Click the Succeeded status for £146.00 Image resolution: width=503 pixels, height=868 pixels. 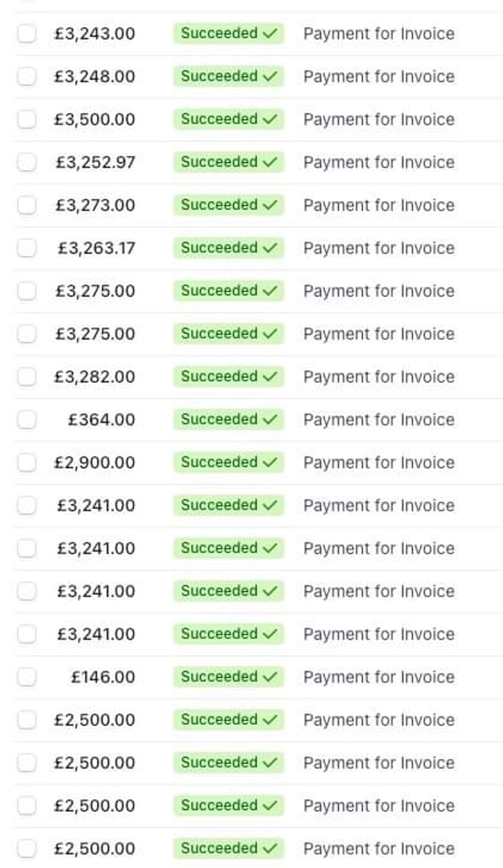pos(229,676)
